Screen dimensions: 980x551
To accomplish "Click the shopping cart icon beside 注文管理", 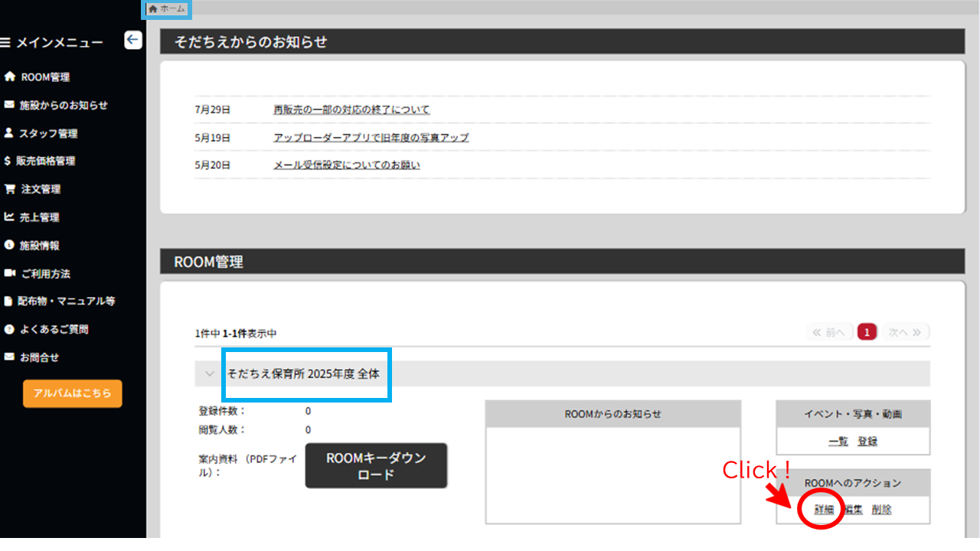I will click(8, 189).
